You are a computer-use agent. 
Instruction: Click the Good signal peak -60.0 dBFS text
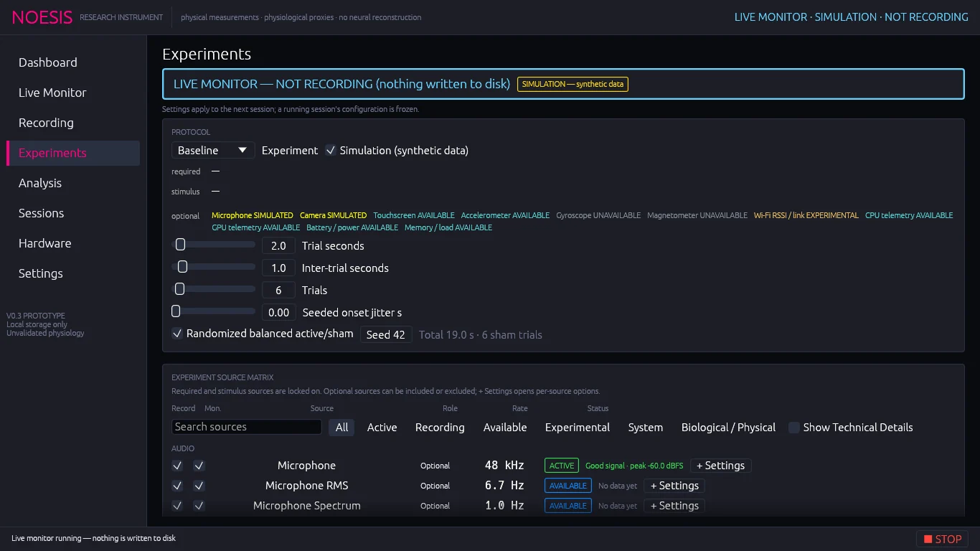[x=634, y=466]
